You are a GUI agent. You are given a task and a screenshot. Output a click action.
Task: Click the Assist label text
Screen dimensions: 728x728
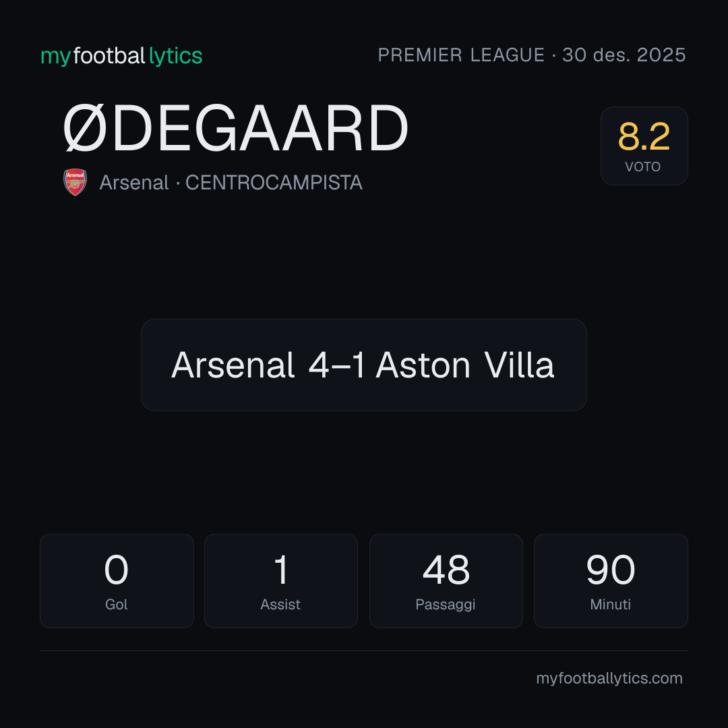point(280,605)
